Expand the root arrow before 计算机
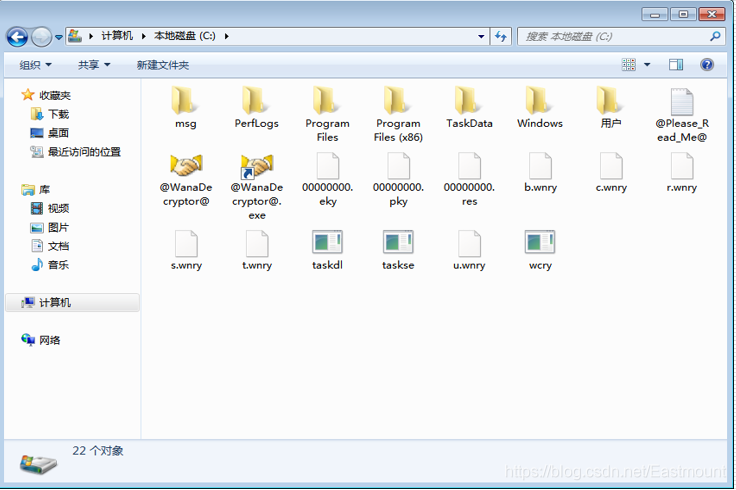The height and width of the screenshot is (490, 736). (x=91, y=36)
